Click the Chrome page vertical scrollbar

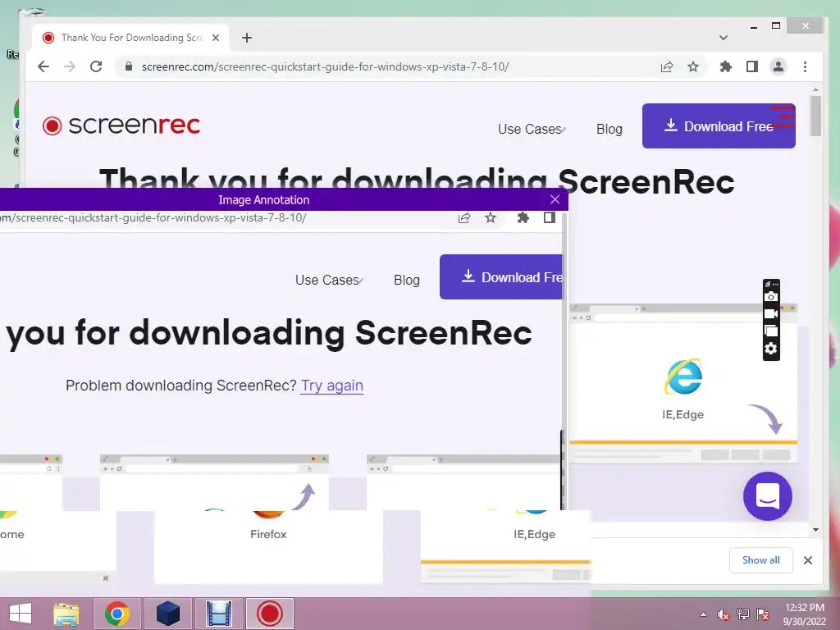coord(815,116)
